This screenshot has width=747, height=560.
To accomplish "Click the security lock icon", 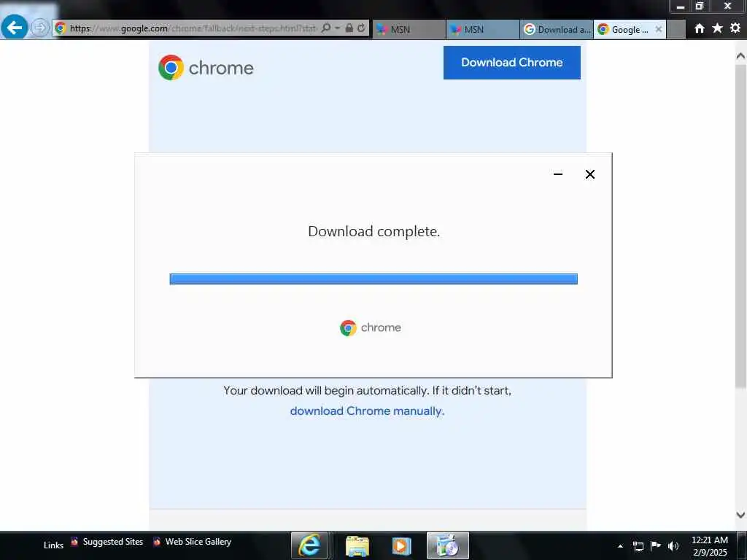I will click(349, 28).
